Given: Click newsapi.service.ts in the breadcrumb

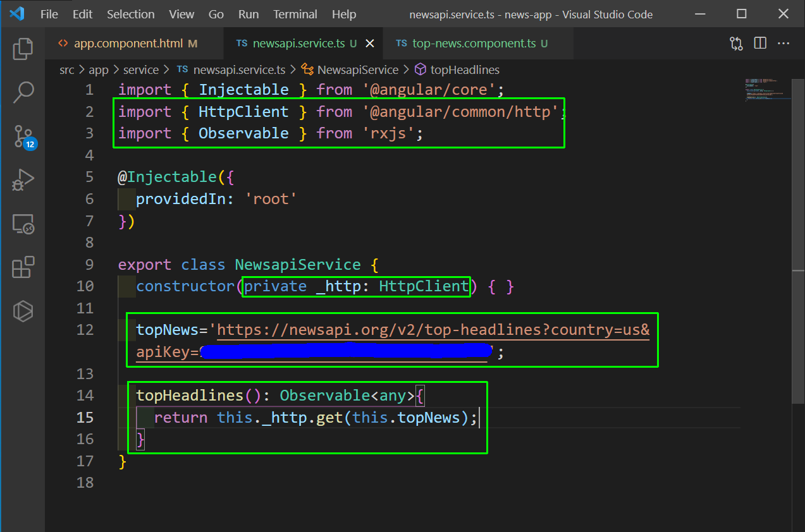Looking at the screenshot, I should (x=239, y=70).
